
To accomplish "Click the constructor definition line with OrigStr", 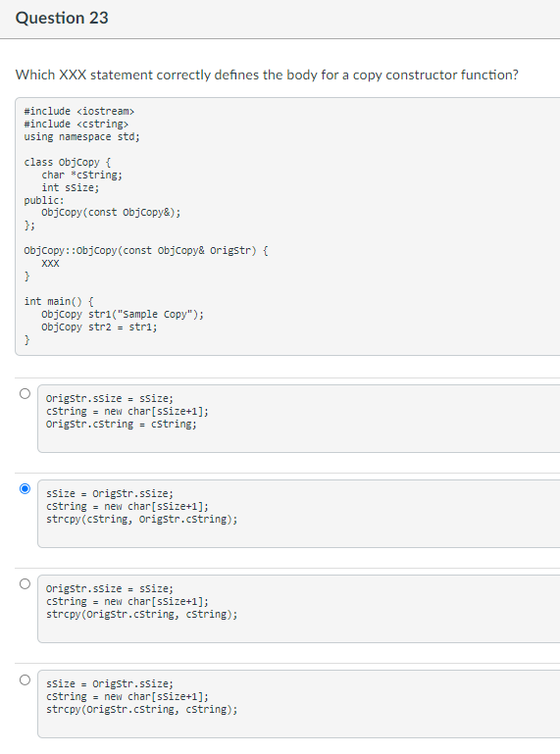I will click(x=146, y=251).
